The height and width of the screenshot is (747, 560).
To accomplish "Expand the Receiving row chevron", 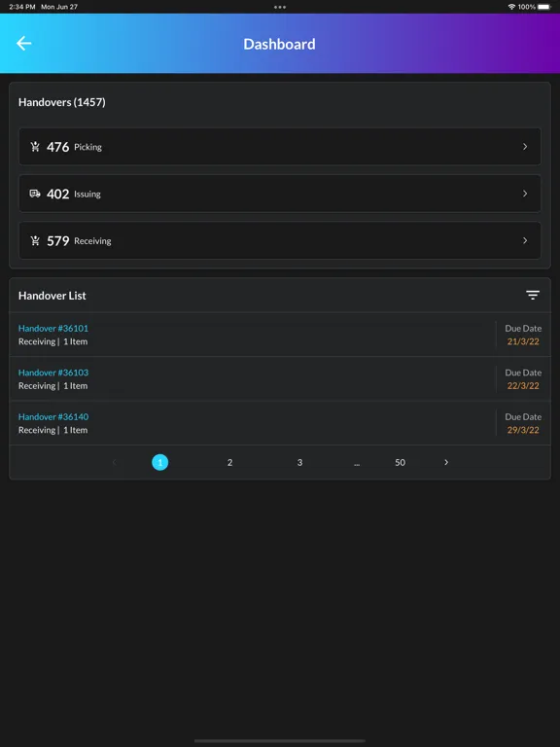I will coord(525,240).
